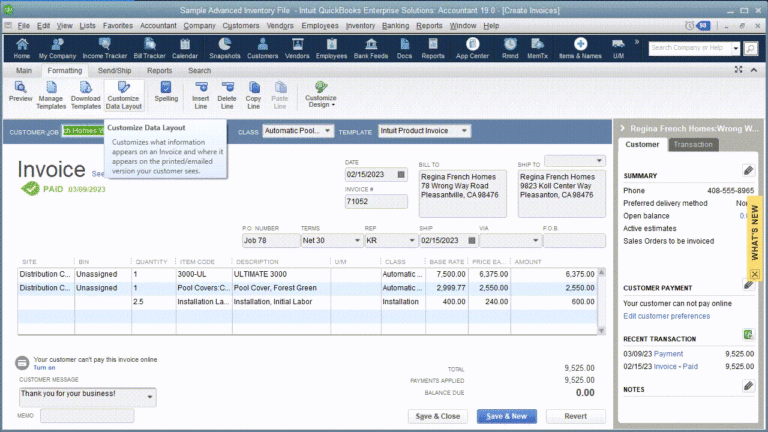Open the Vendors center icon
Screen dimensions: 768x432
[x=297, y=48]
